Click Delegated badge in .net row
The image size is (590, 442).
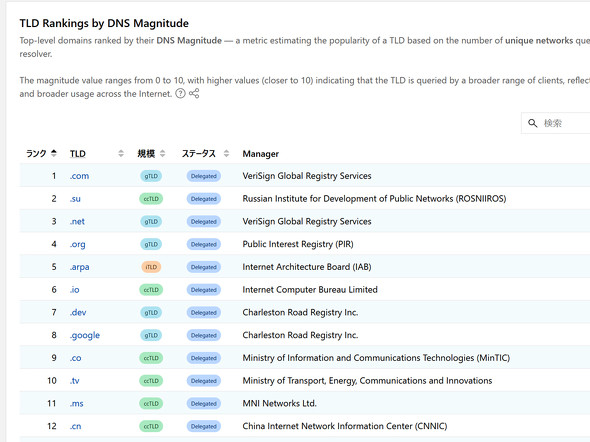204,222
